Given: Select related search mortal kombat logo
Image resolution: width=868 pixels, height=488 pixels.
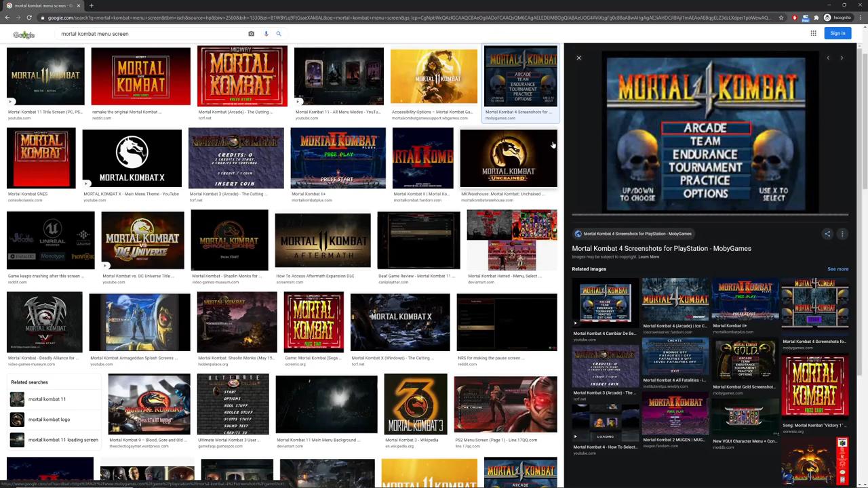Looking at the screenshot, I should tap(55, 420).
